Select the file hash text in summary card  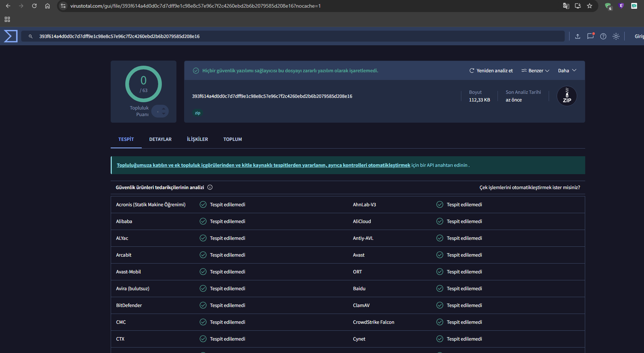coord(272,96)
